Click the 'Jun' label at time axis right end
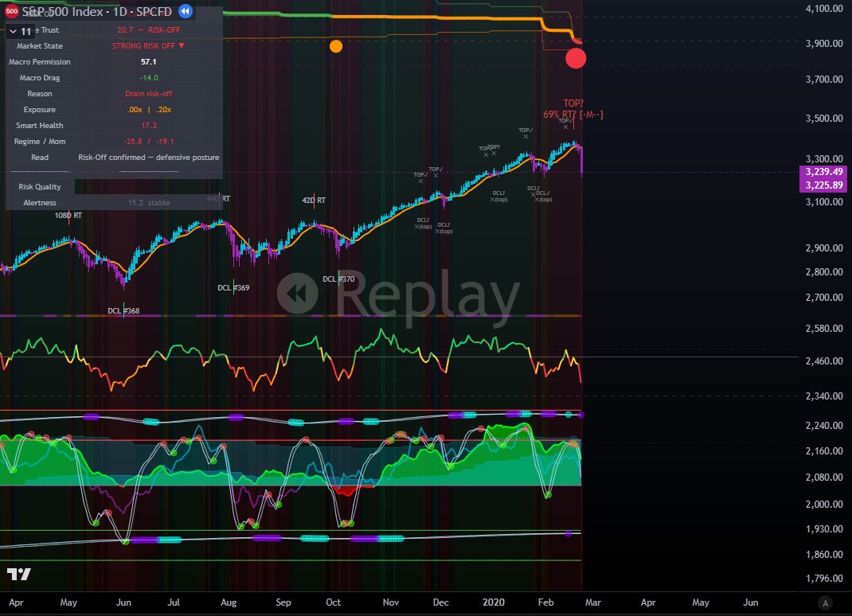This screenshot has height=616, width=852. coord(750,602)
